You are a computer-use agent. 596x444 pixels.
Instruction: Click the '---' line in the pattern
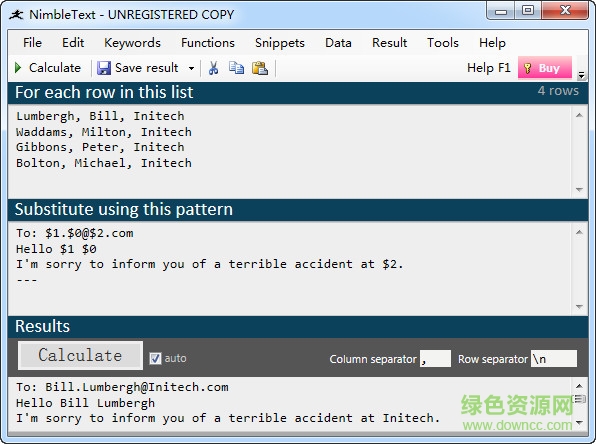(27, 280)
